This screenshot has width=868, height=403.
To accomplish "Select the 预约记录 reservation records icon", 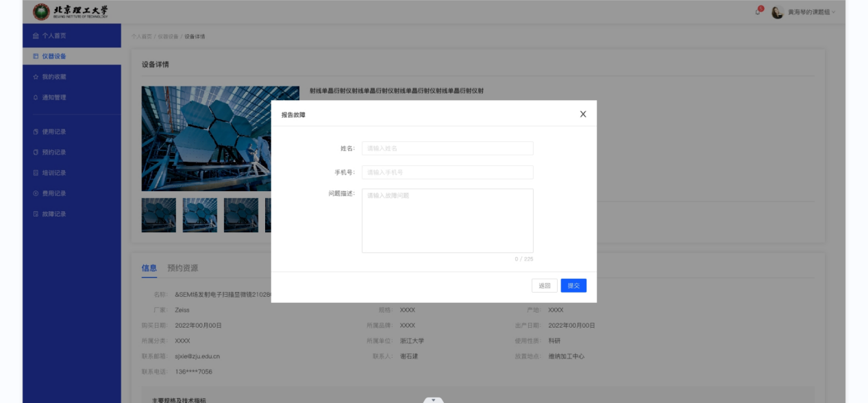I will [x=34, y=151].
